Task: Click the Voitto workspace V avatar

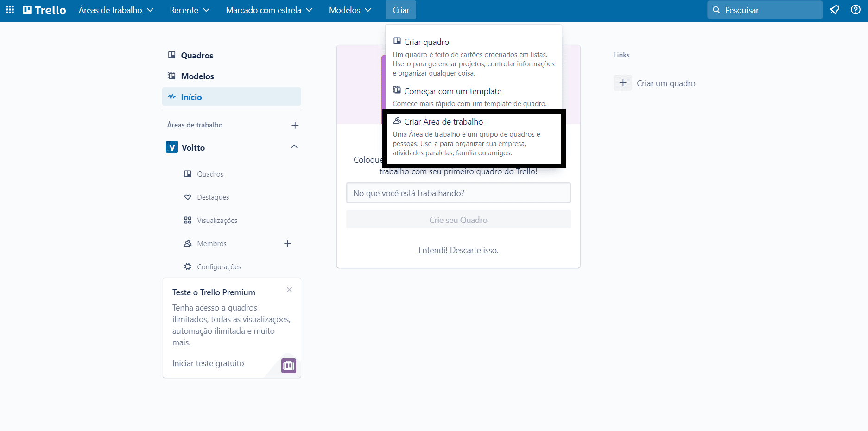Action: [172, 147]
